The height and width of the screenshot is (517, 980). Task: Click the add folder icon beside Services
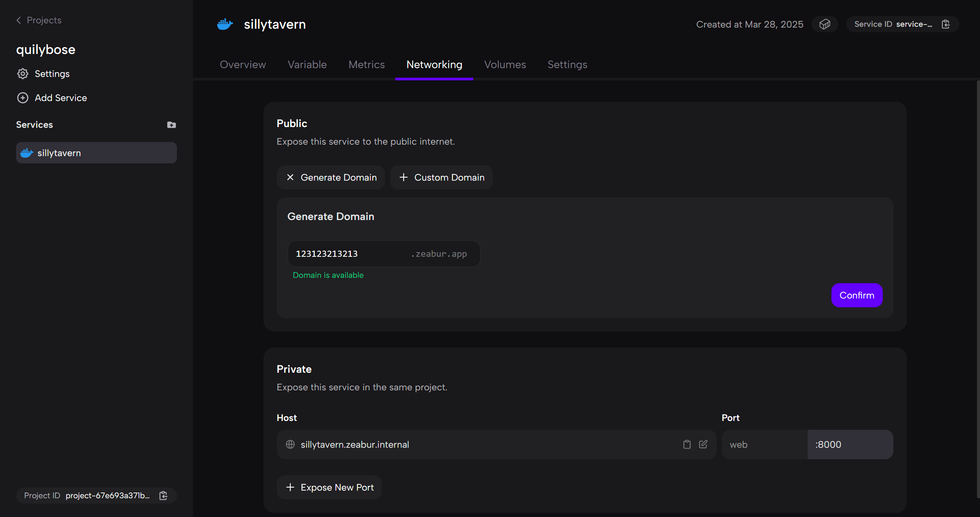pyautogui.click(x=171, y=125)
